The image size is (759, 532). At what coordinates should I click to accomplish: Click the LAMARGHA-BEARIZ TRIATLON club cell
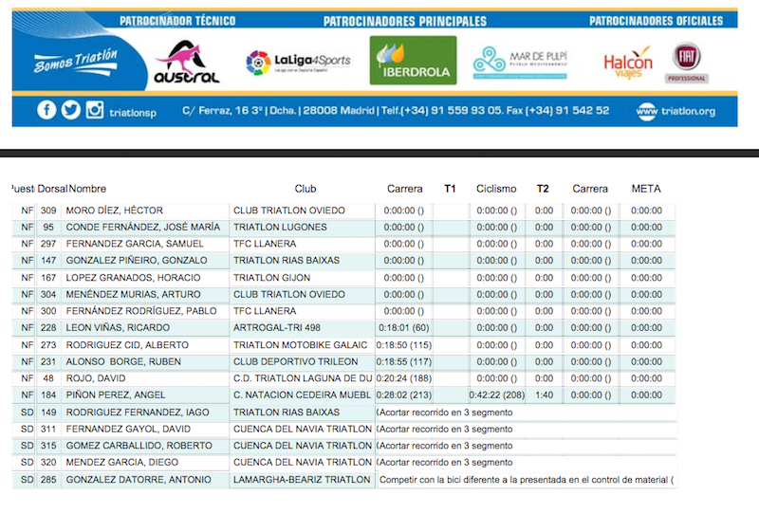[x=302, y=480]
